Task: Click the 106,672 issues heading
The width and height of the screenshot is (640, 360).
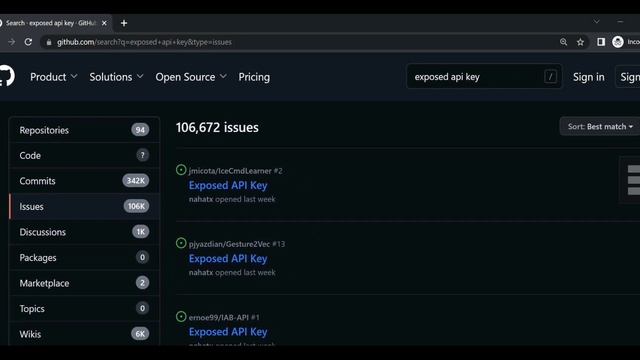Action: pyautogui.click(x=217, y=127)
